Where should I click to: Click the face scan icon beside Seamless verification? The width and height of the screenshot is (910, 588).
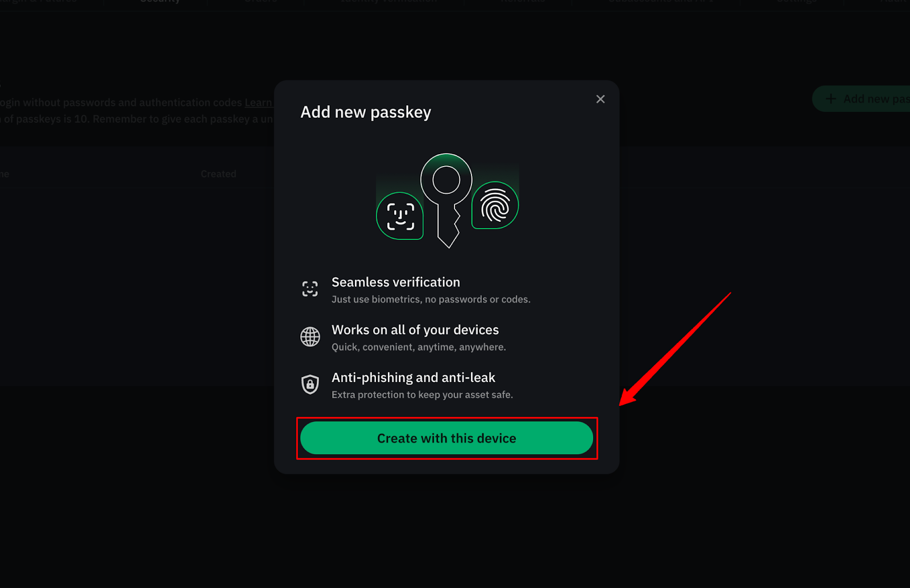310,289
